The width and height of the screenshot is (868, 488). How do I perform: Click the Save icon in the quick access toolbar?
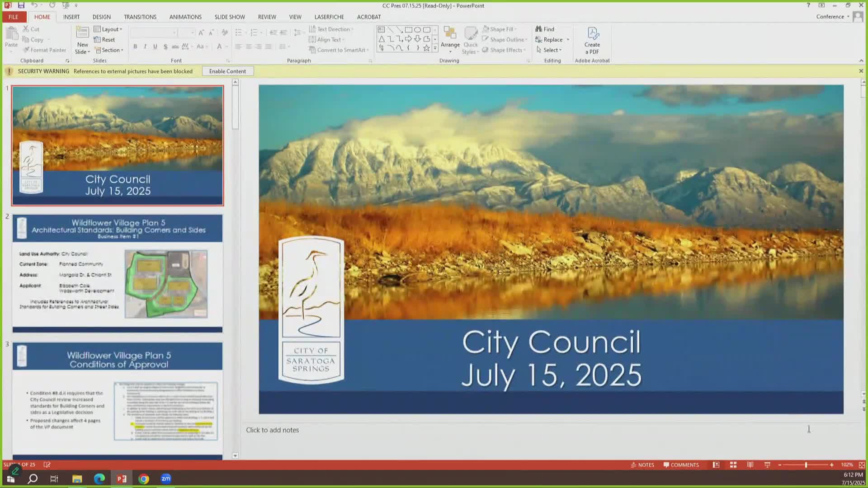click(x=21, y=5)
